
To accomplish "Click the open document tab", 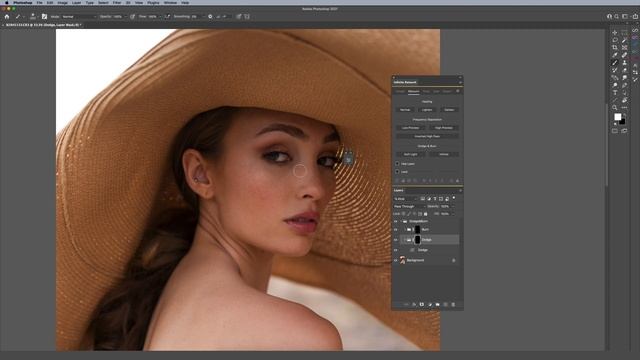I will tap(42, 25).
